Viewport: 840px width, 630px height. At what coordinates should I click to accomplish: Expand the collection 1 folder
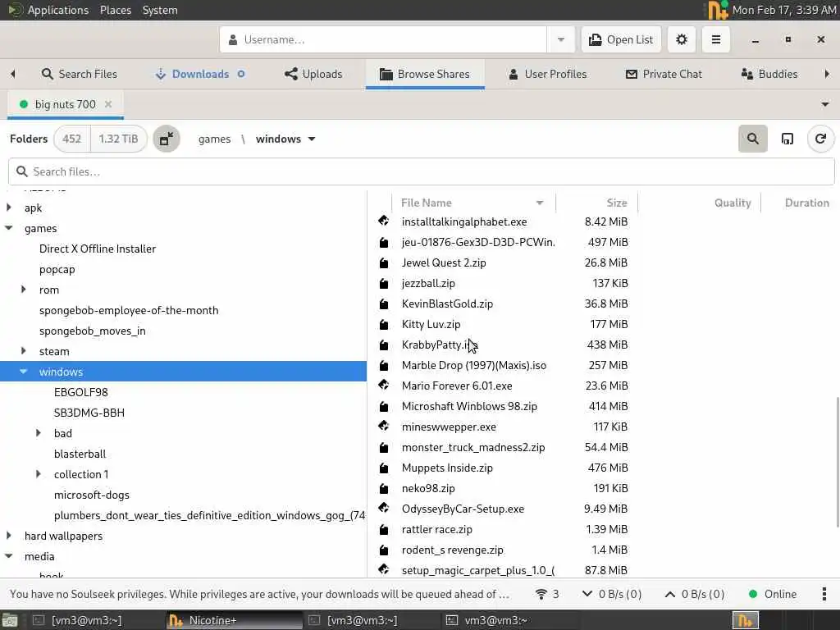click(x=38, y=474)
